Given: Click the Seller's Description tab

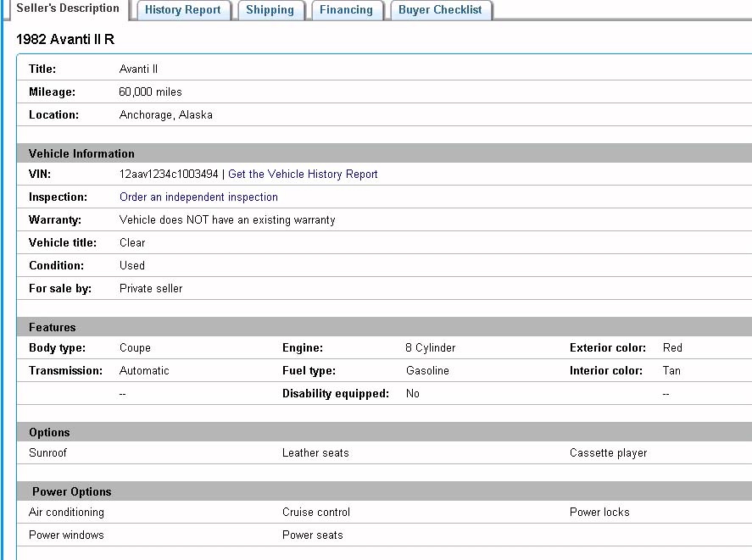Looking at the screenshot, I should (x=68, y=8).
